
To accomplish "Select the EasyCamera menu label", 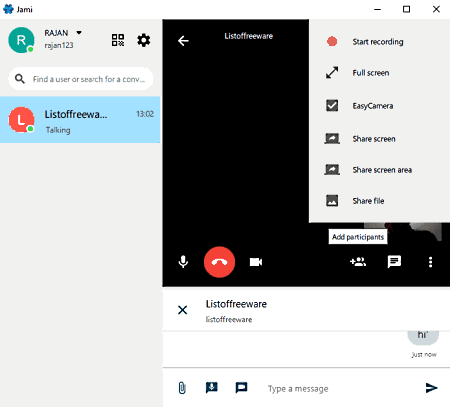I will (373, 106).
